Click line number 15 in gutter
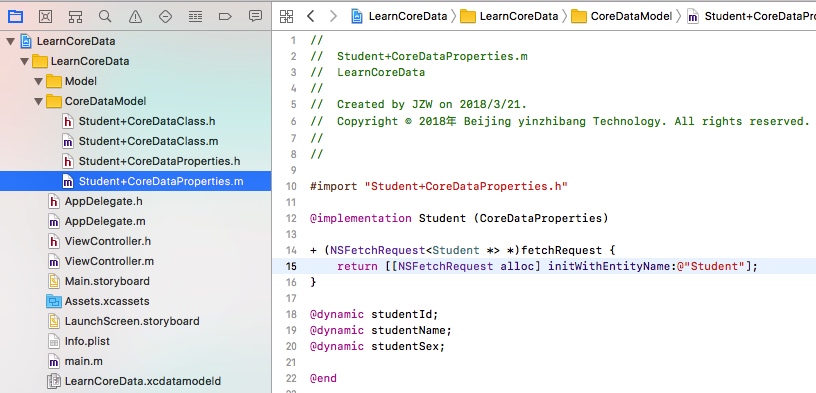 291,267
